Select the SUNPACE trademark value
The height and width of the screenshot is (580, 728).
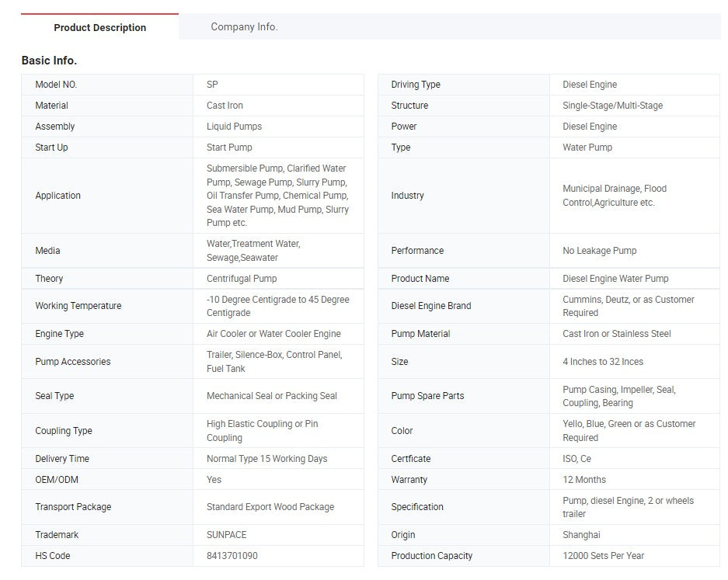tap(228, 535)
